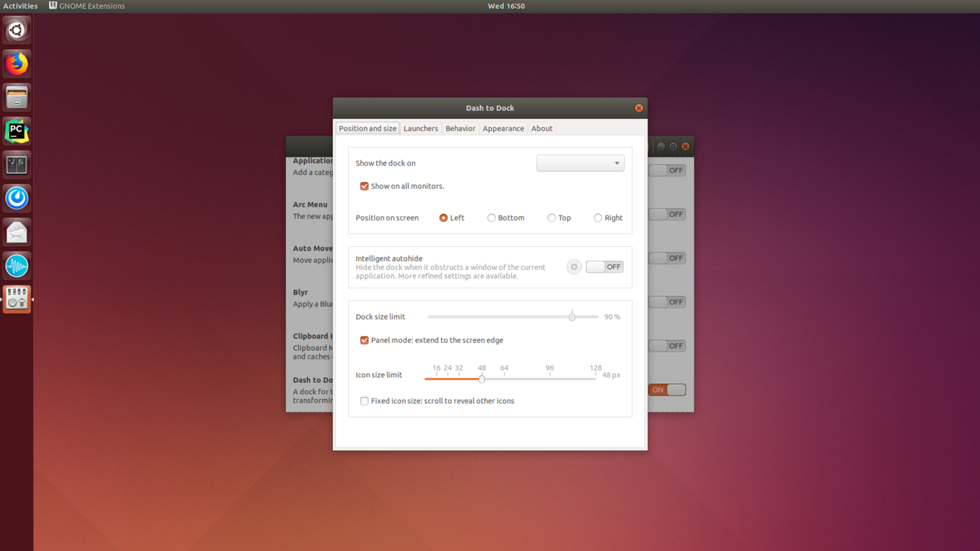Image resolution: width=980 pixels, height=551 pixels.
Task: Close the Dash to Dock dialog
Action: click(638, 108)
